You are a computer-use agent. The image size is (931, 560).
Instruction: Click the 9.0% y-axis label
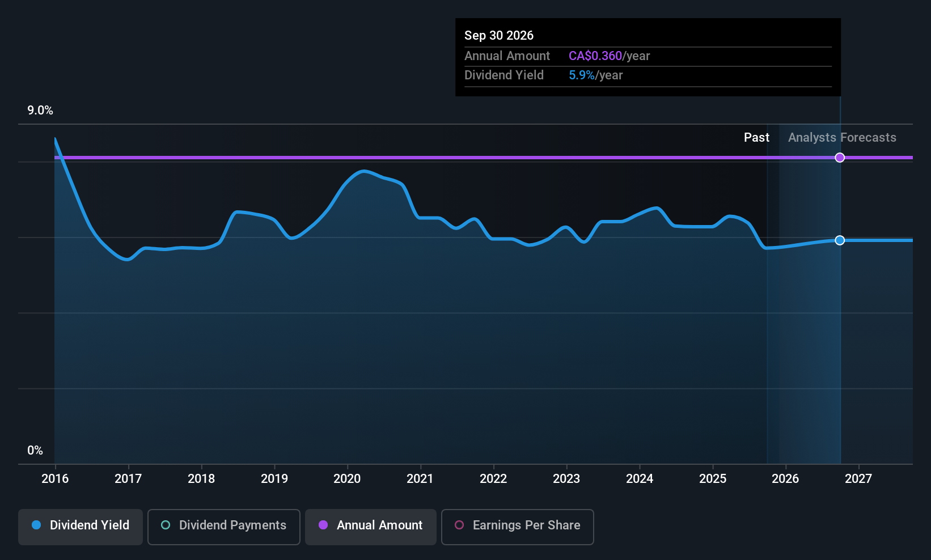40,111
